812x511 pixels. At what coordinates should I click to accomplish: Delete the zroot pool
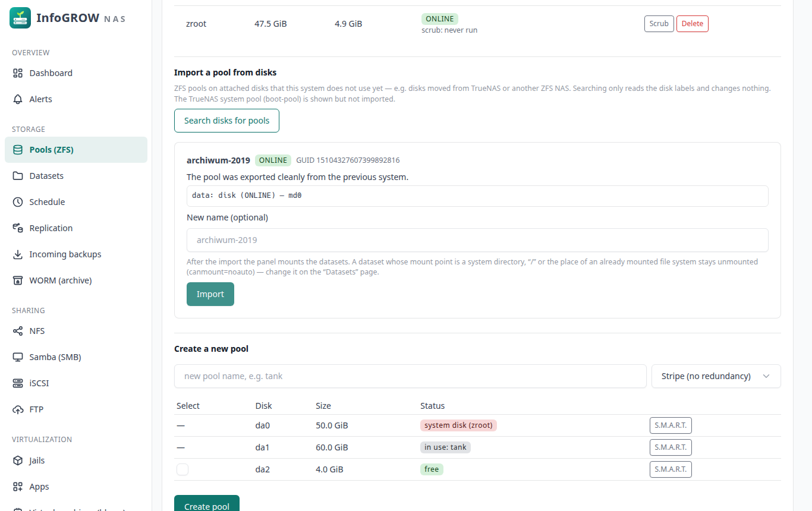692,24
